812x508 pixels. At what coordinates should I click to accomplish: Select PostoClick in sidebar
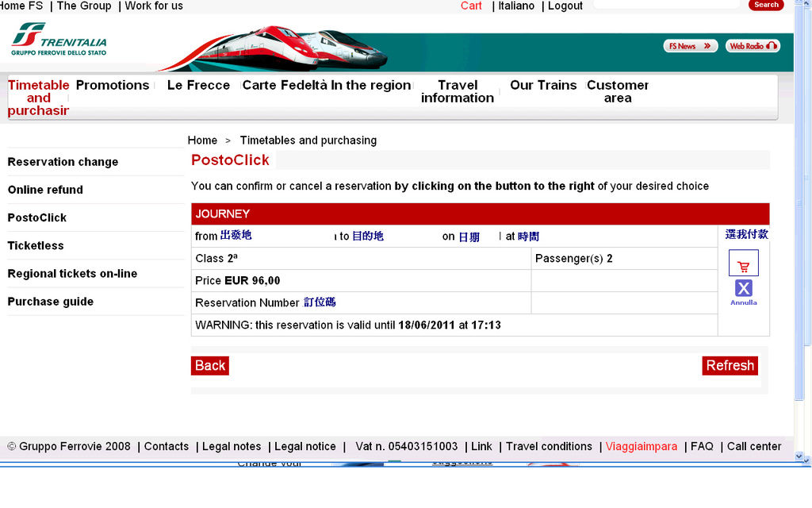(36, 217)
